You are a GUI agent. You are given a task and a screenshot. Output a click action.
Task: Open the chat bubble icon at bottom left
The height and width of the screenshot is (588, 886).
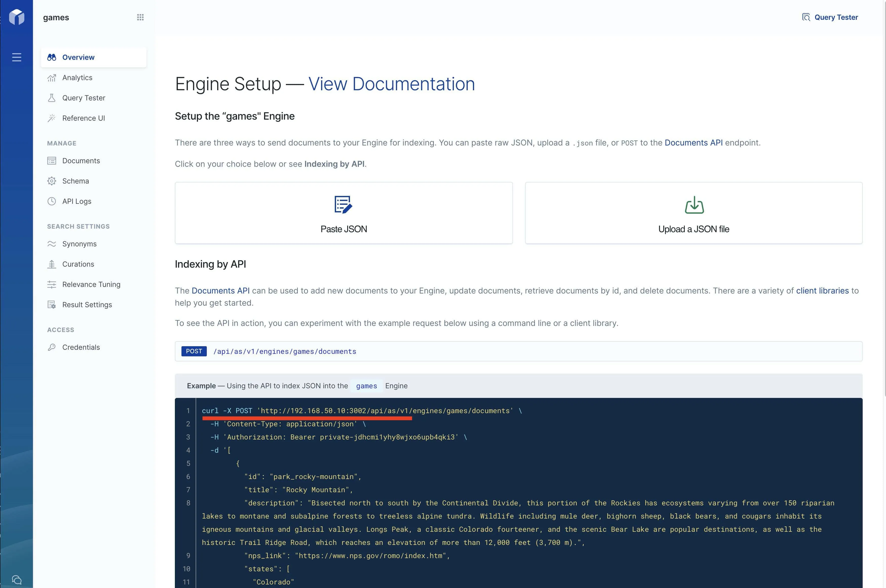click(16, 580)
